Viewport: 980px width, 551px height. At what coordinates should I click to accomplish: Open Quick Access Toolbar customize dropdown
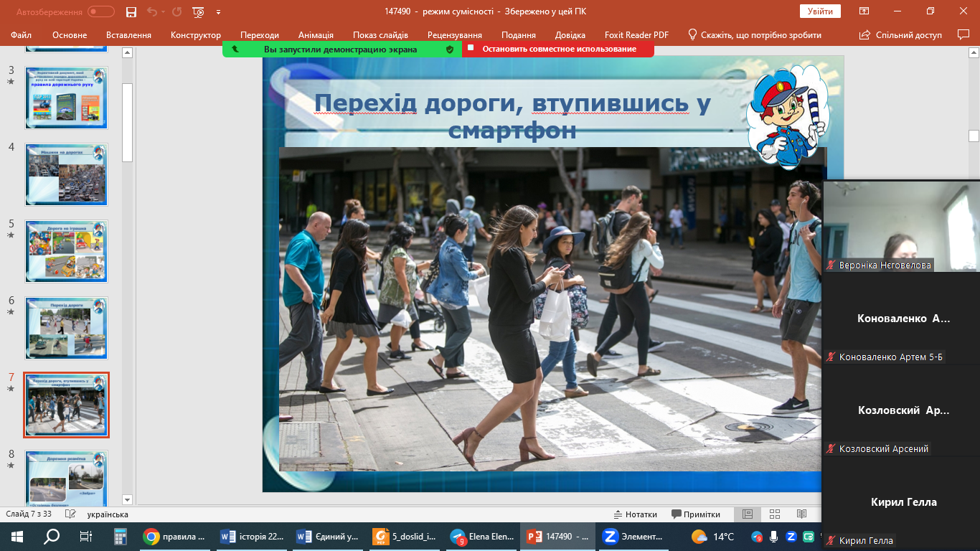[218, 12]
